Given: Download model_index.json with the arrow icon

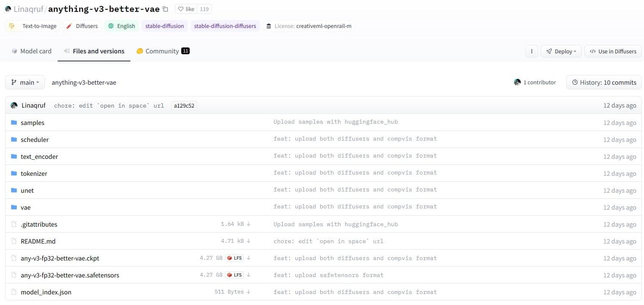Looking at the screenshot, I should tap(249, 292).
